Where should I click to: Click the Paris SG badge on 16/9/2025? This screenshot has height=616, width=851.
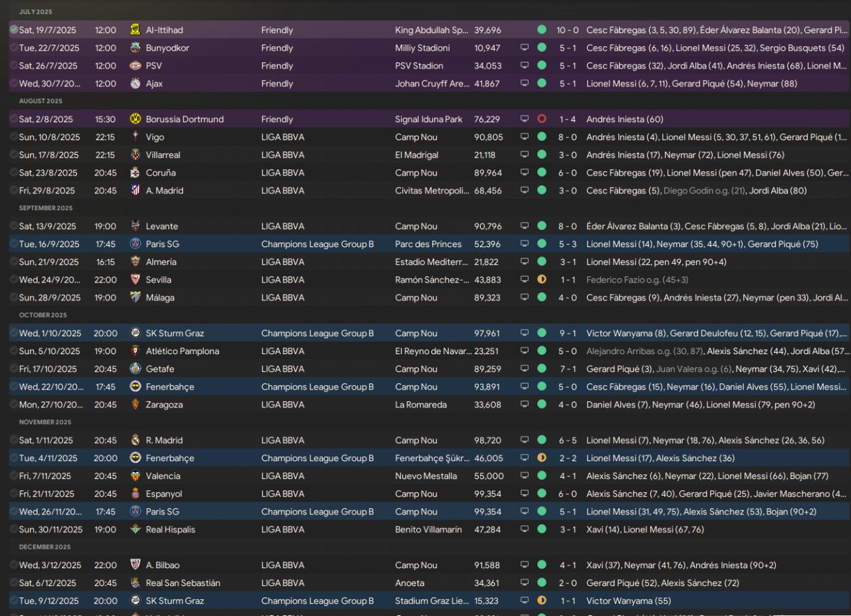pyautogui.click(x=136, y=244)
